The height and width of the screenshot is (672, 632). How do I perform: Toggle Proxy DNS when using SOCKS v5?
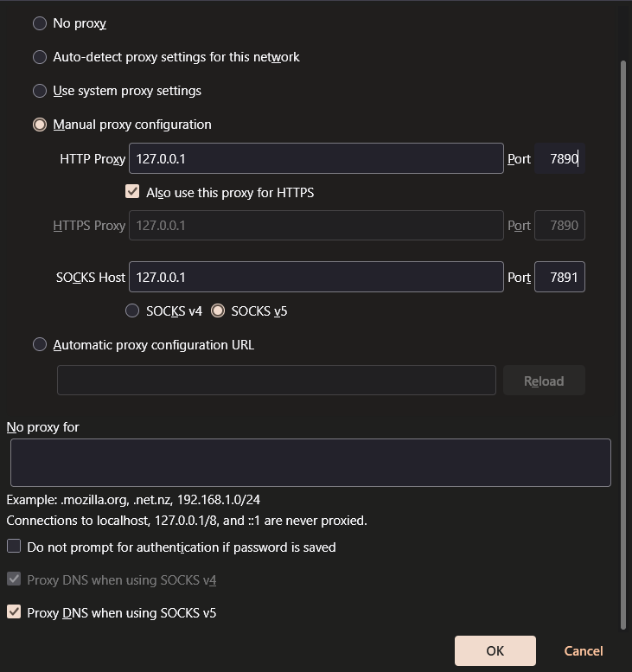[14, 612]
